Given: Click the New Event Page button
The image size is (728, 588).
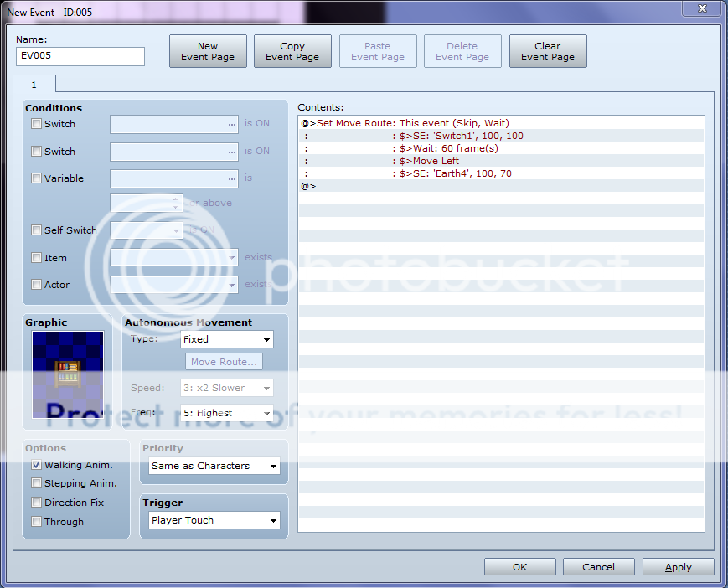Looking at the screenshot, I should tap(208, 52).
